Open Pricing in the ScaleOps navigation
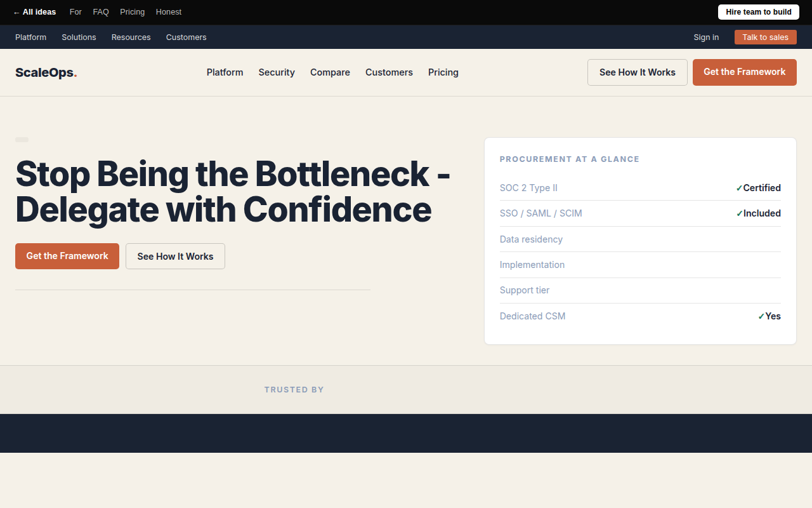The image size is (812, 508). pyautogui.click(x=443, y=72)
